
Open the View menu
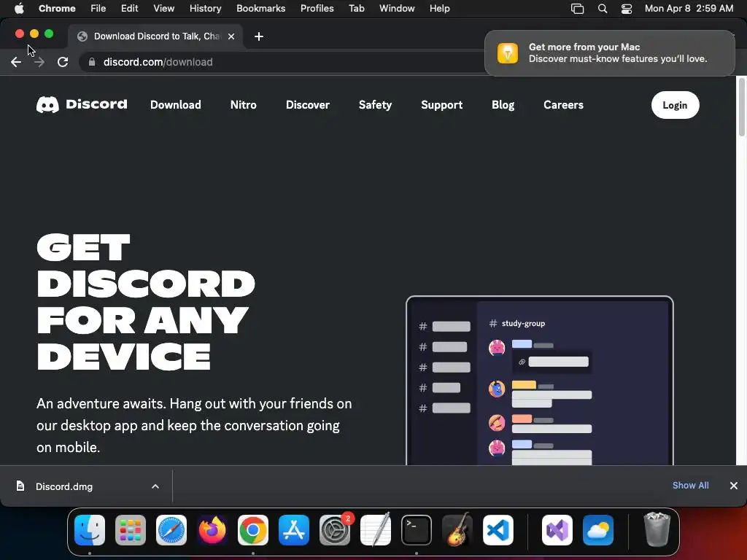(164, 8)
